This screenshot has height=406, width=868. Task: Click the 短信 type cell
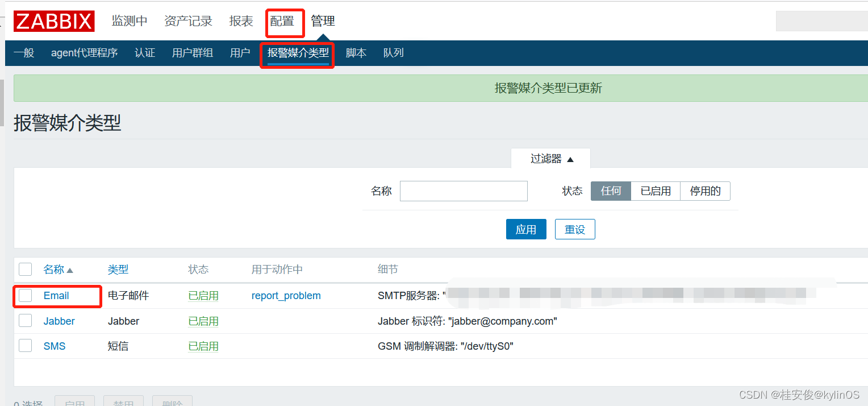[118, 346]
